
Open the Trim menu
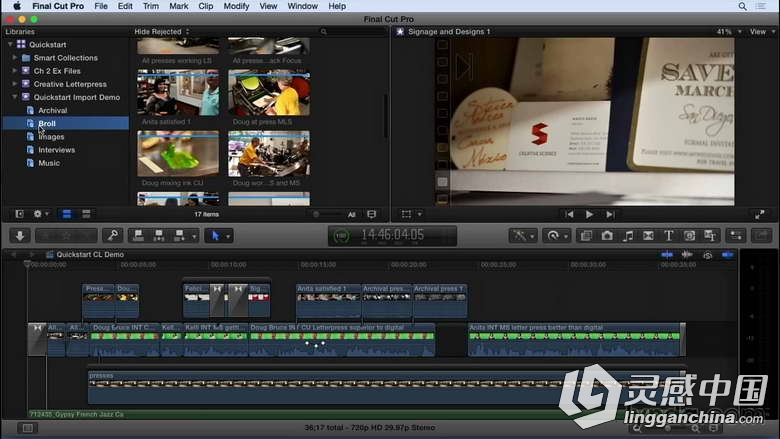click(x=151, y=6)
